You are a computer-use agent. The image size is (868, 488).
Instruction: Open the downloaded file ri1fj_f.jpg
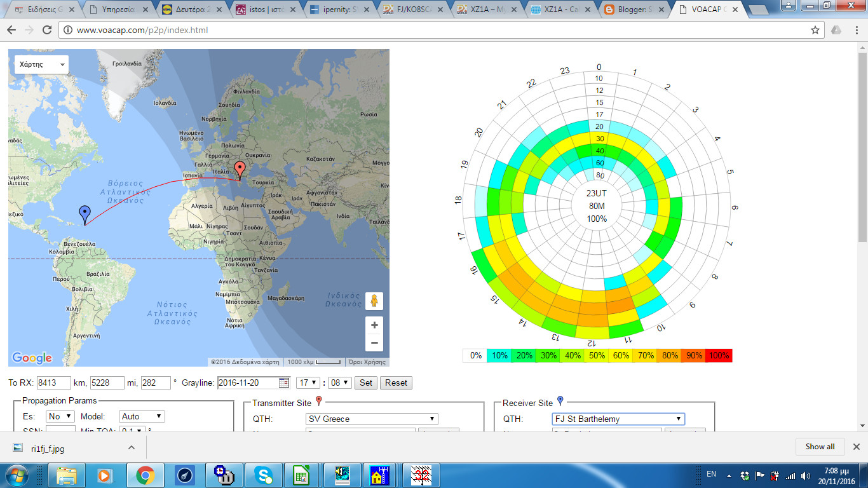(x=48, y=448)
